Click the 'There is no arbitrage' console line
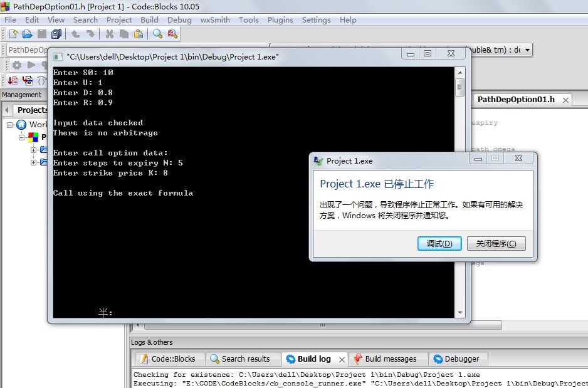Image resolution: width=588 pixels, height=388 pixels. [105, 133]
